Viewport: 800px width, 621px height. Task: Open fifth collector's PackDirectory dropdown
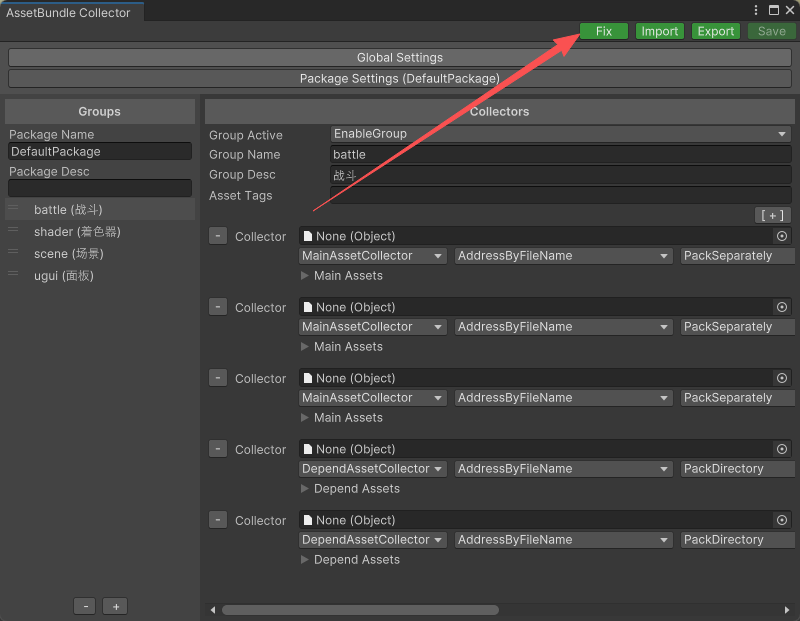coord(738,539)
